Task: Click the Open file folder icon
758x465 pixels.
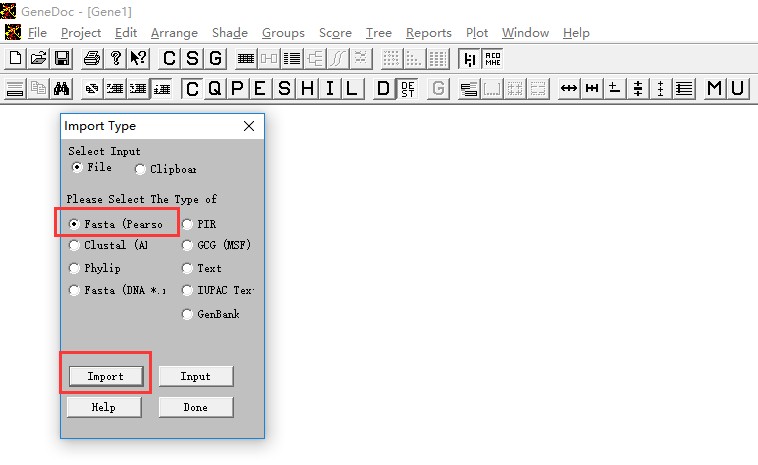Action: [38, 59]
